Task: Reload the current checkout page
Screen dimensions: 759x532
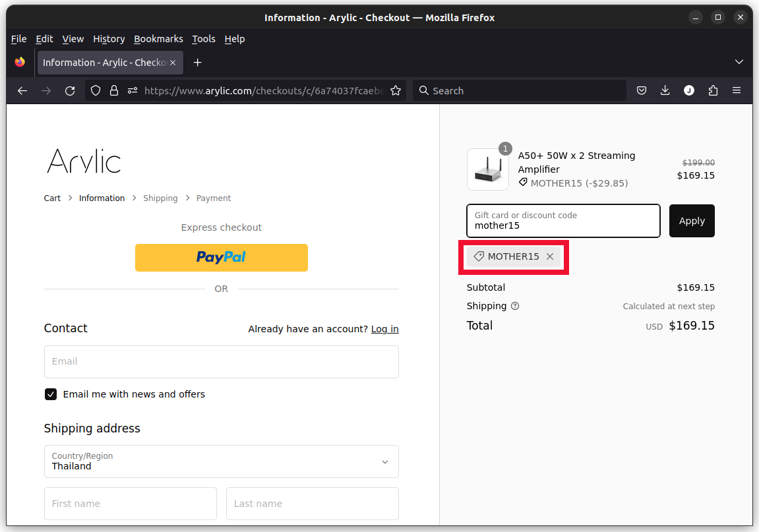Action: (70, 90)
